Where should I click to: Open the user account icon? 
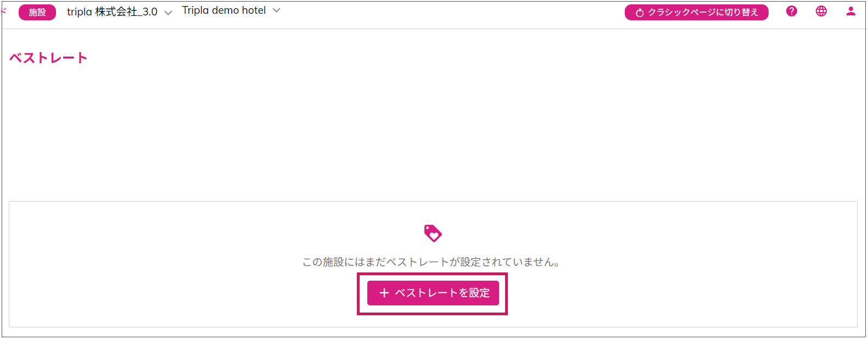coord(850,11)
